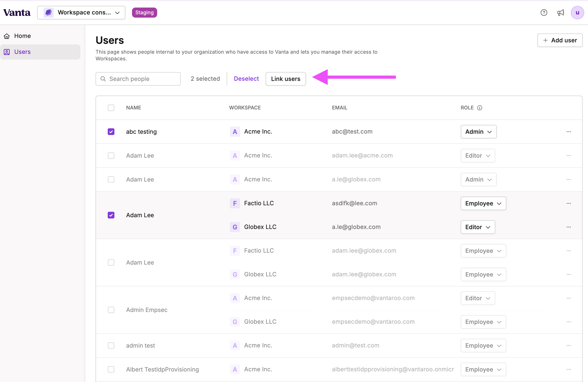The height and width of the screenshot is (382, 588).
Task: Click the '2 selected' count text
Action: click(x=205, y=79)
